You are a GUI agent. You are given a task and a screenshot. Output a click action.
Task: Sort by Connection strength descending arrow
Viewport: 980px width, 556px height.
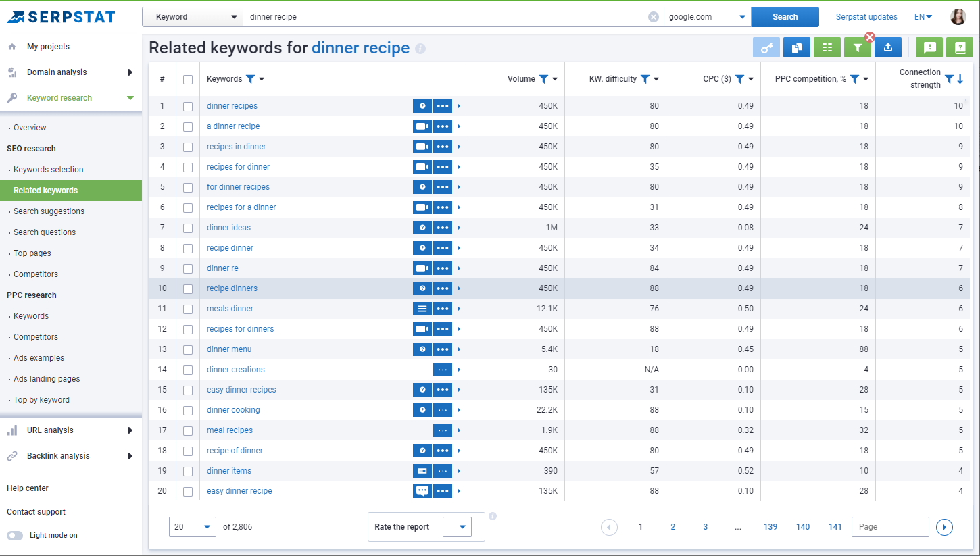[x=960, y=79]
